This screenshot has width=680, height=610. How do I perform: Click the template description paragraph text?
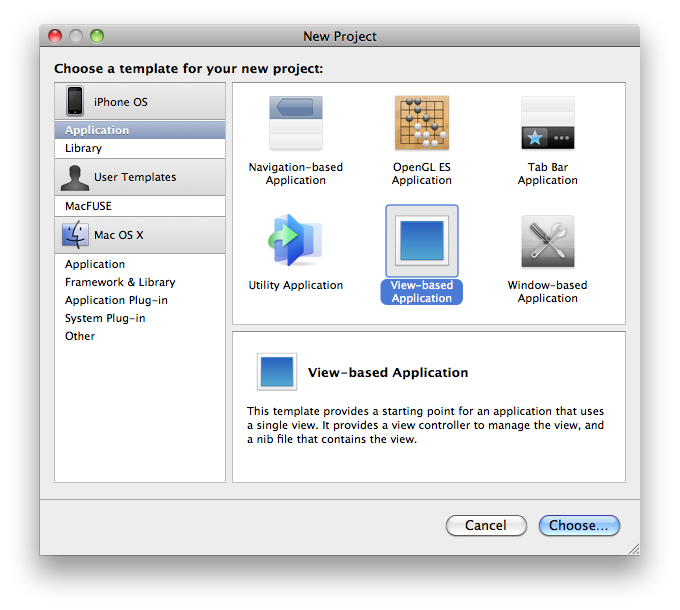point(425,425)
